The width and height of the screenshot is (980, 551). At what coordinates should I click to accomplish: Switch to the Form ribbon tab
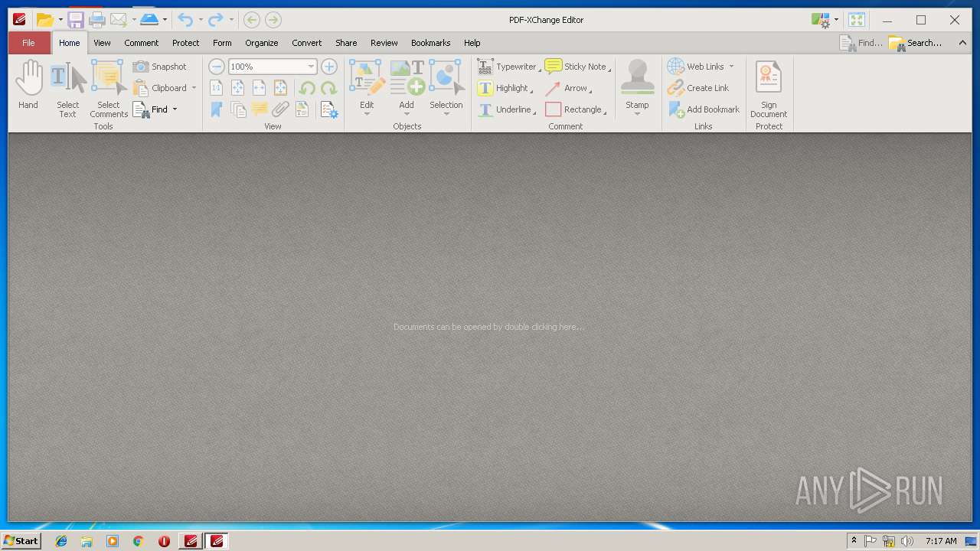(222, 43)
